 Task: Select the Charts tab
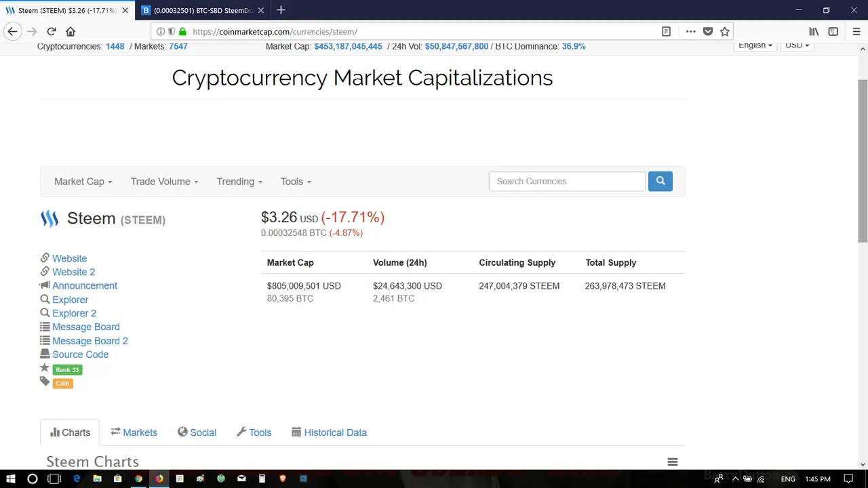[70, 432]
